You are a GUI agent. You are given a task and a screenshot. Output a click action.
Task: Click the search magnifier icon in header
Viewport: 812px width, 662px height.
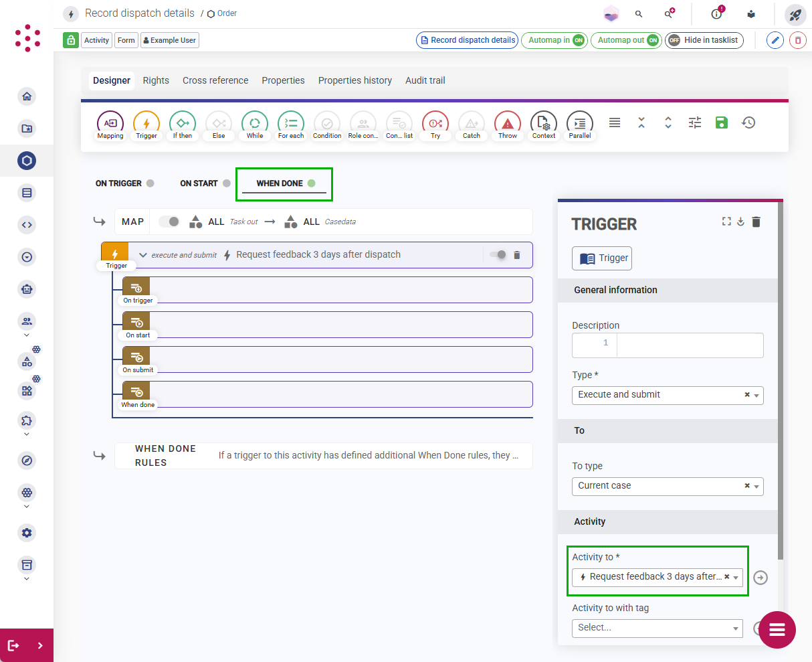(x=639, y=14)
